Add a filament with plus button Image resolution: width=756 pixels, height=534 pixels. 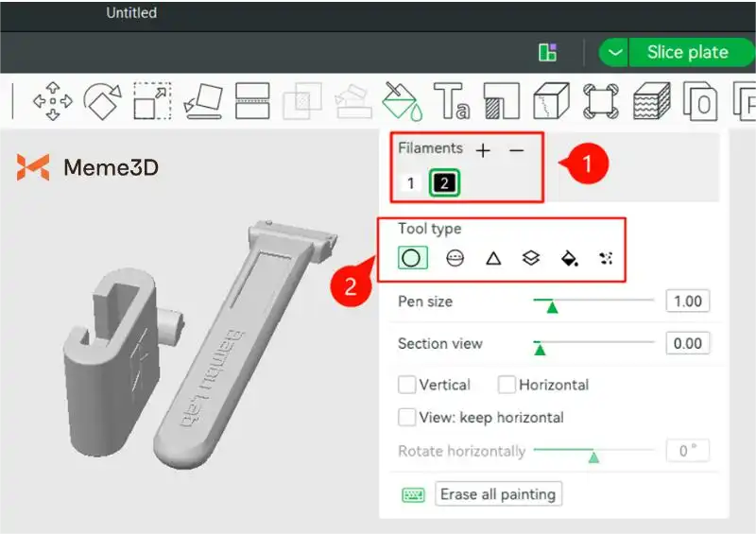pyautogui.click(x=483, y=150)
